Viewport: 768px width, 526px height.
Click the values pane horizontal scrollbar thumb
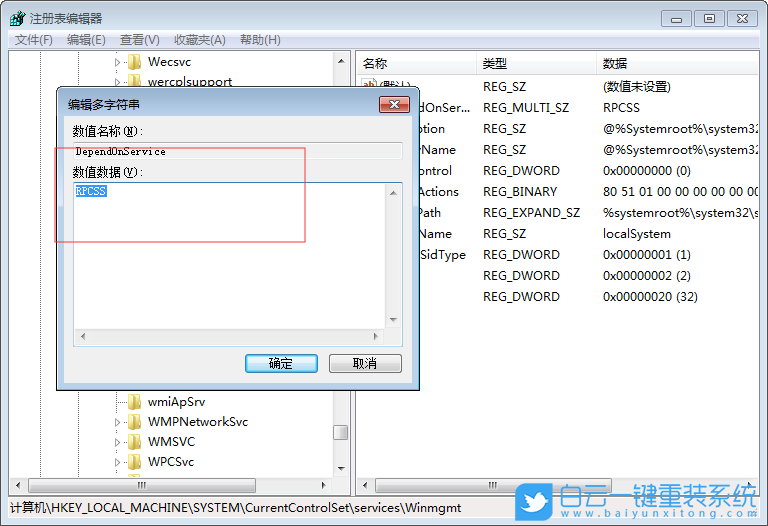coord(493,485)
